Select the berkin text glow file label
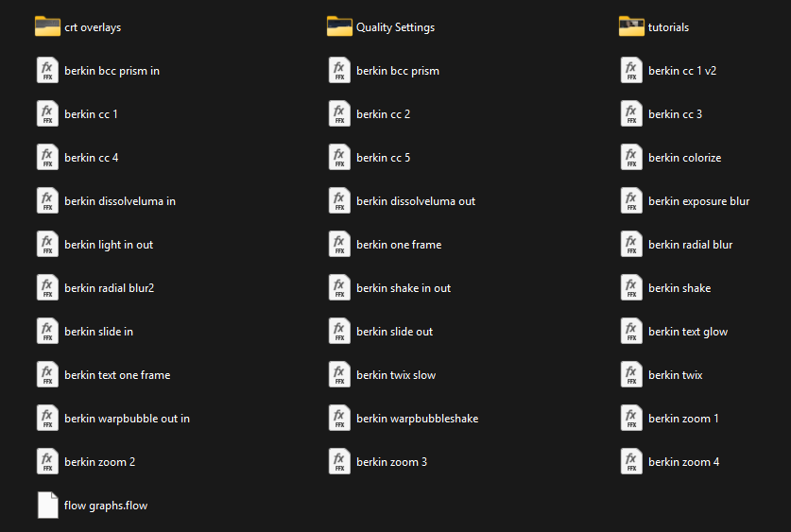 pos(687,332)
